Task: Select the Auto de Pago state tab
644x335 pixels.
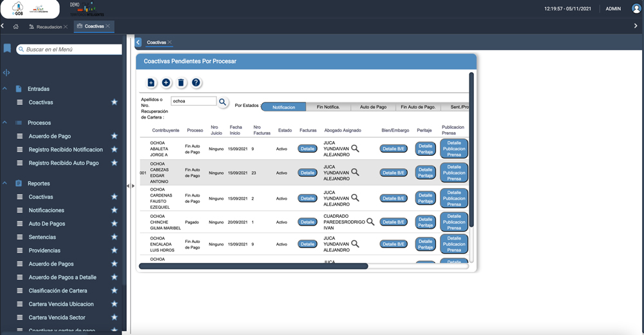Action: pos(373,107)
